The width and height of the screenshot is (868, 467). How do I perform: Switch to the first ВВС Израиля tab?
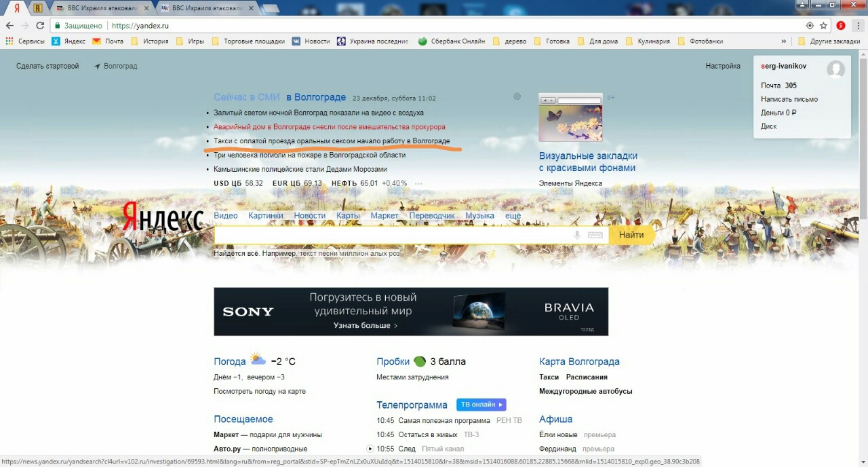click(x=102, y=8)
